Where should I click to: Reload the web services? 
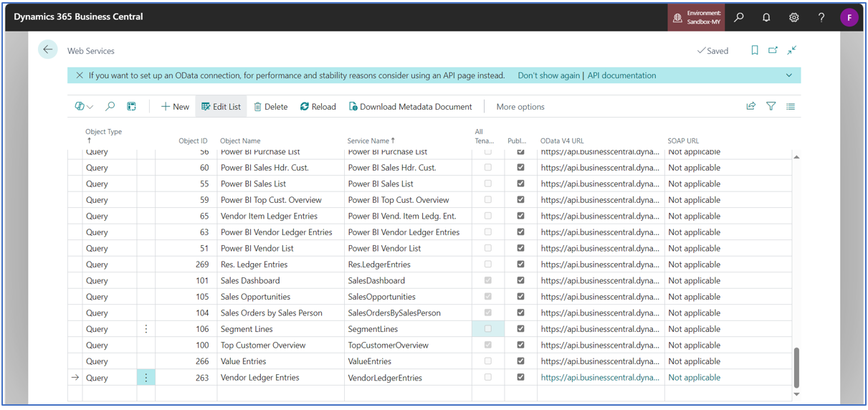point(318,107)
